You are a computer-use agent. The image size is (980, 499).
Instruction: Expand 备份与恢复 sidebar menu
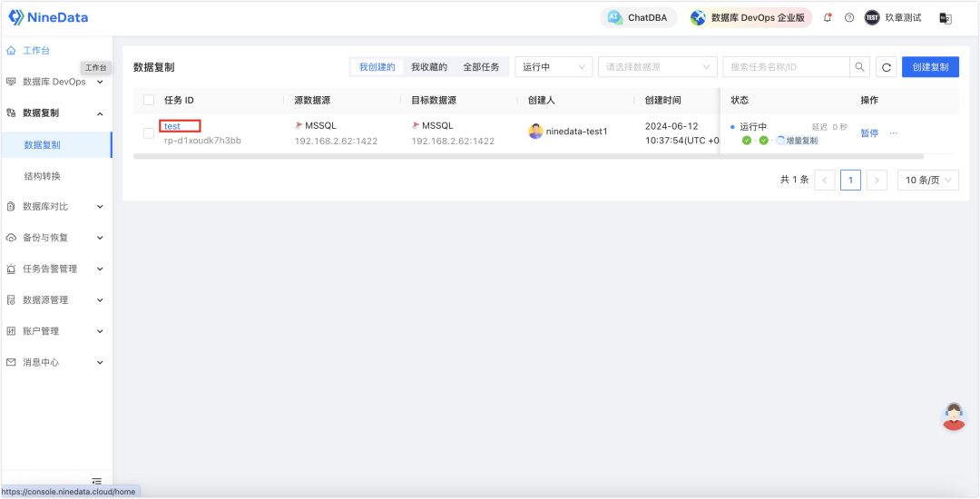(x=55, y=238)
